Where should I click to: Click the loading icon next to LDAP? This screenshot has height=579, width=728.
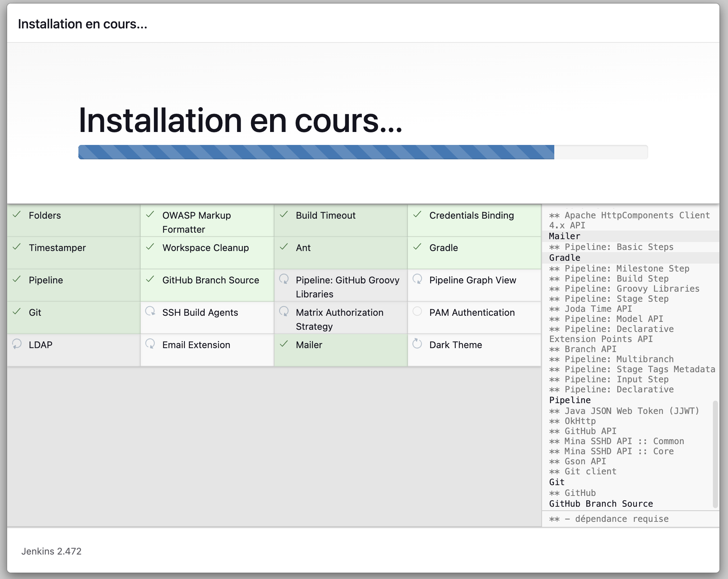(x=17, y=344)
